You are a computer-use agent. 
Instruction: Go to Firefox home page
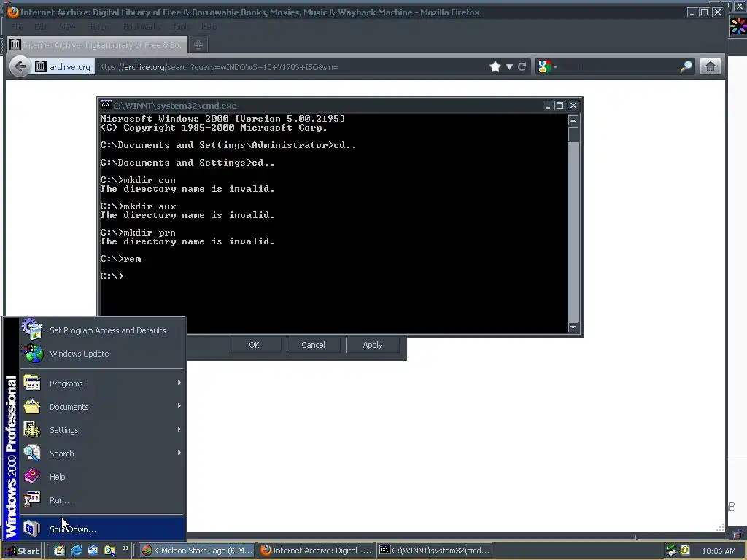tap(710, 66)
